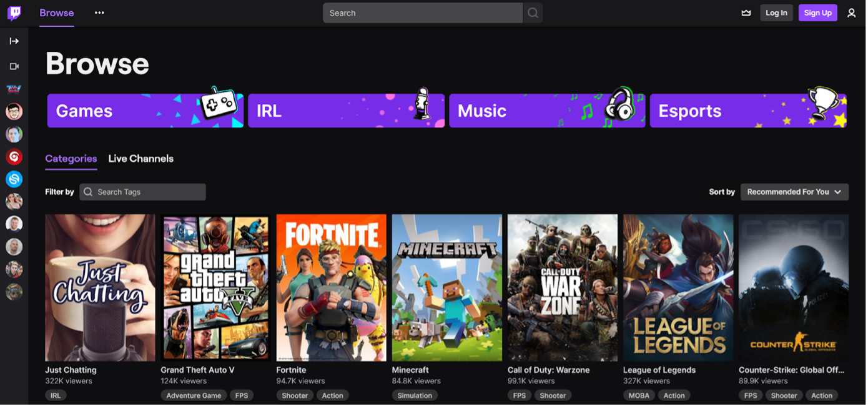Click the League of Legends title link
868x406 pixels.
pyautogui.click(x=659, y=370)
